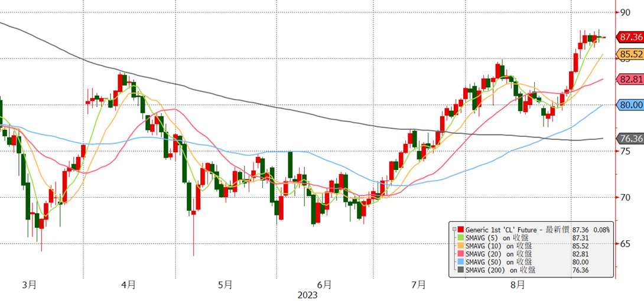644x301 pixels.
Task: Click the gray SMAVG (200) color swatch
Action: click(x=460, y=270)
